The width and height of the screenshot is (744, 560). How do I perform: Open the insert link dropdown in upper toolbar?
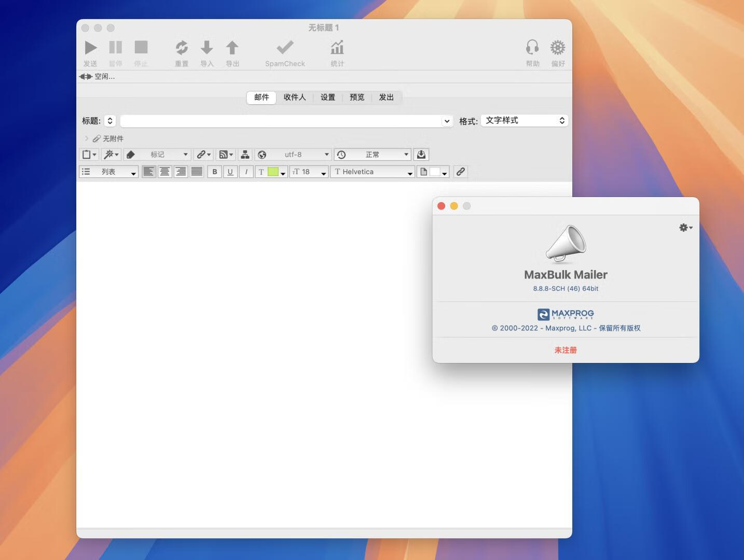[x=203, y=155]
